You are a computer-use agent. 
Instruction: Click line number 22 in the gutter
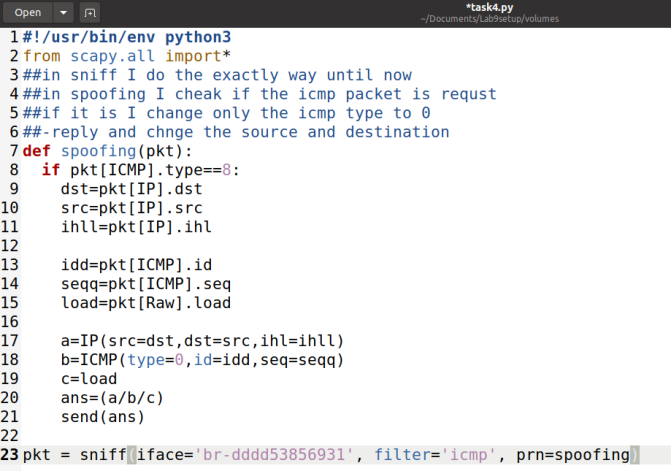(10, 436)
